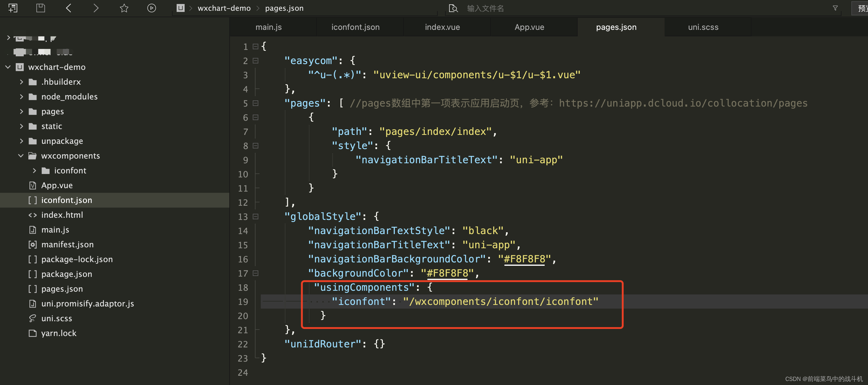
Task: Click the star bookmark icon in the toolbar
Action: (x=124, y=8)
